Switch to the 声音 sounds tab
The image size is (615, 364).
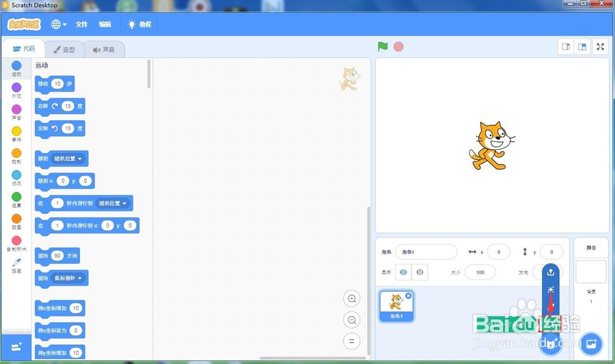(104, 49)
